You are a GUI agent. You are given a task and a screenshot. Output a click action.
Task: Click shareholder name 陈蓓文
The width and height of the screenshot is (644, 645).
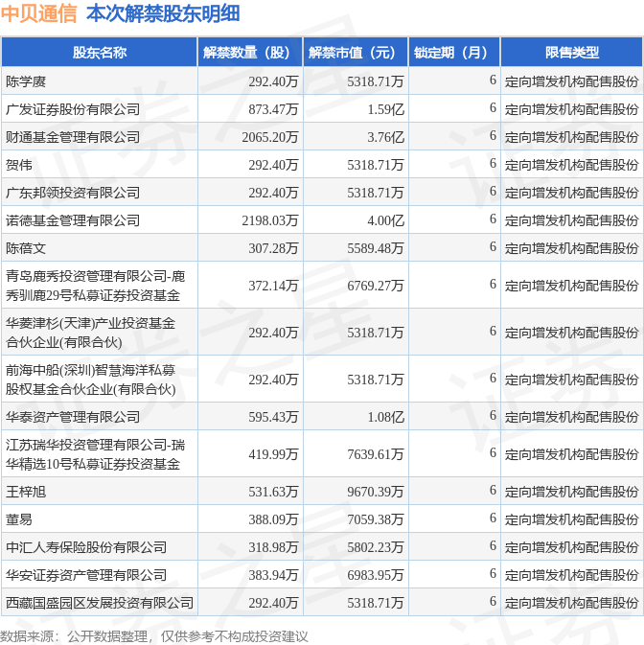pos(26,248)
